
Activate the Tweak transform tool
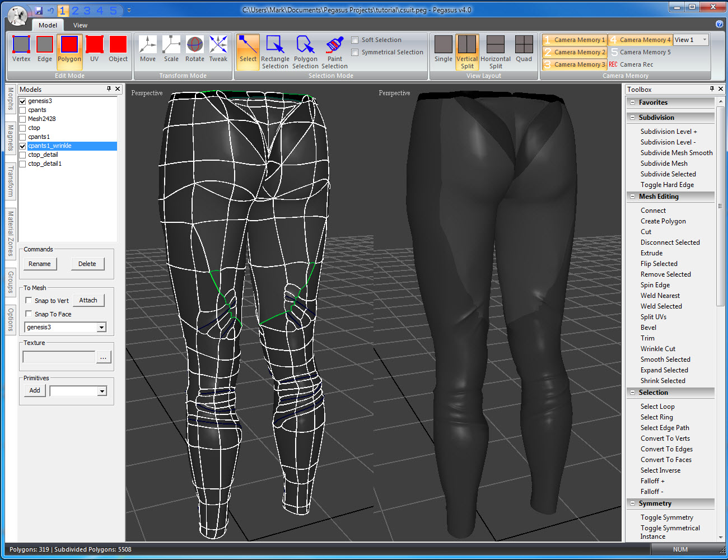point(218,49)
